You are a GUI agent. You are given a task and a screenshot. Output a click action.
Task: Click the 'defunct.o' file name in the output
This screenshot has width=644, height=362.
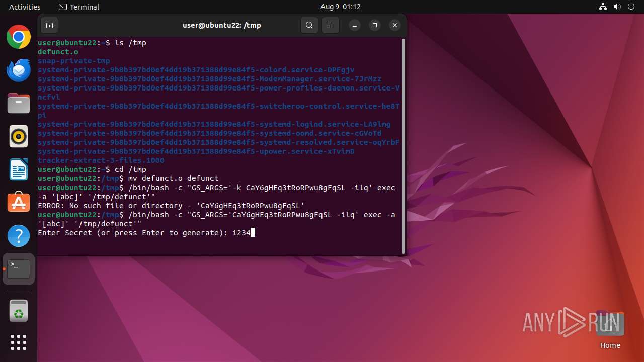click(x=58, y=52)
